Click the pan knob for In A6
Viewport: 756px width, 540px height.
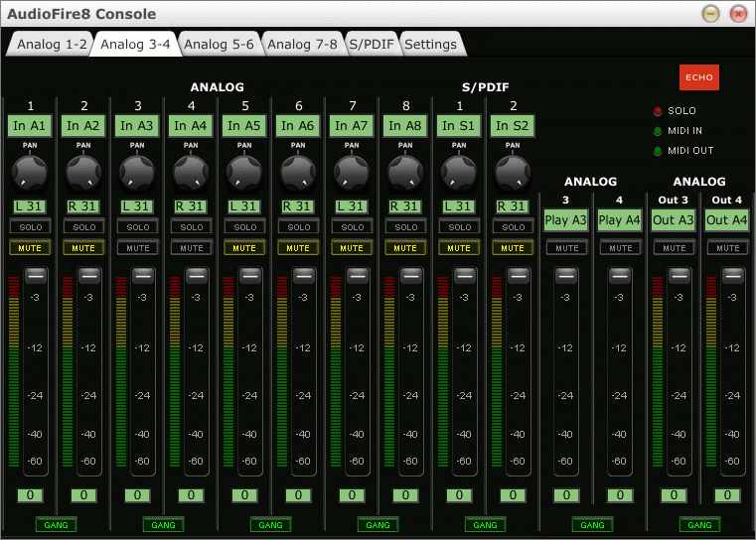tap(298, 172)
